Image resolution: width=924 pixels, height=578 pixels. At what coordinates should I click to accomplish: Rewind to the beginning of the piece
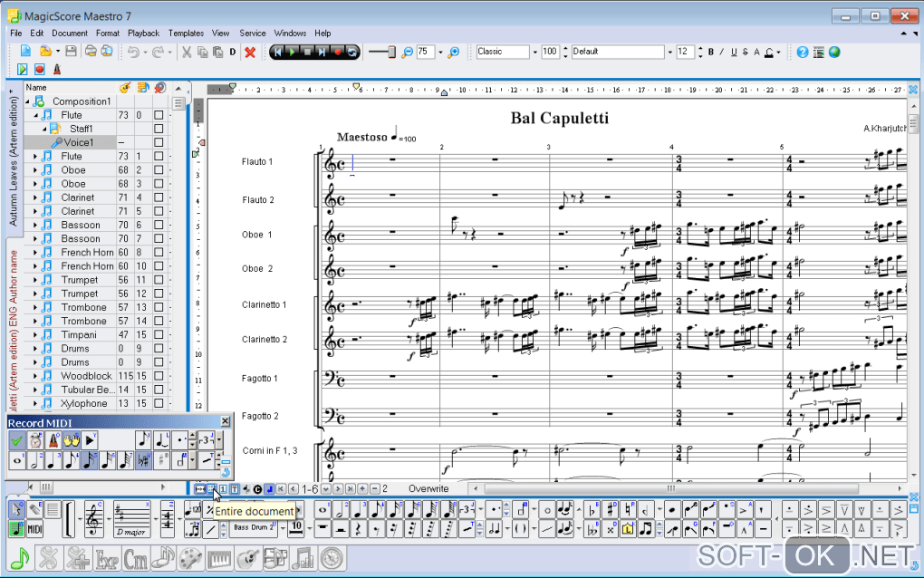(x=278, y=52)
